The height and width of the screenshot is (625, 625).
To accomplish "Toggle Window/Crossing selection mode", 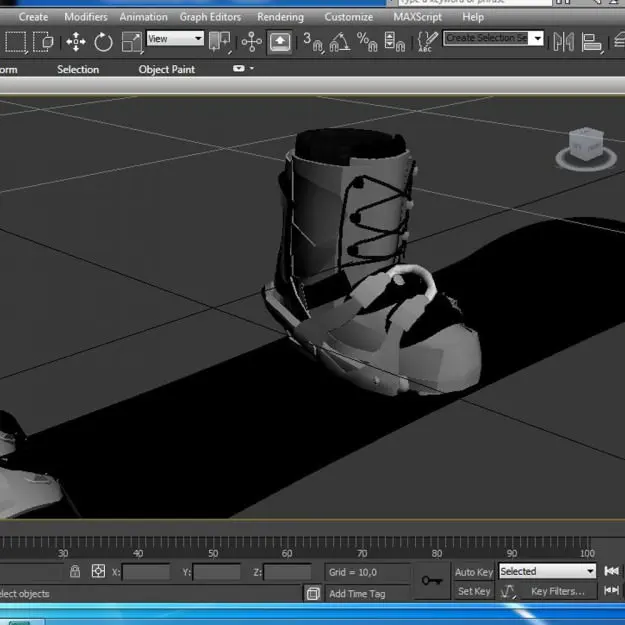I will (x=43, y=41).
